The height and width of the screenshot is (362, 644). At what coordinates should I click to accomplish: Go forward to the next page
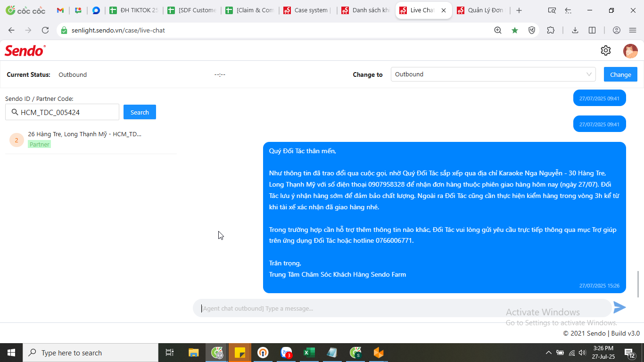28,30
